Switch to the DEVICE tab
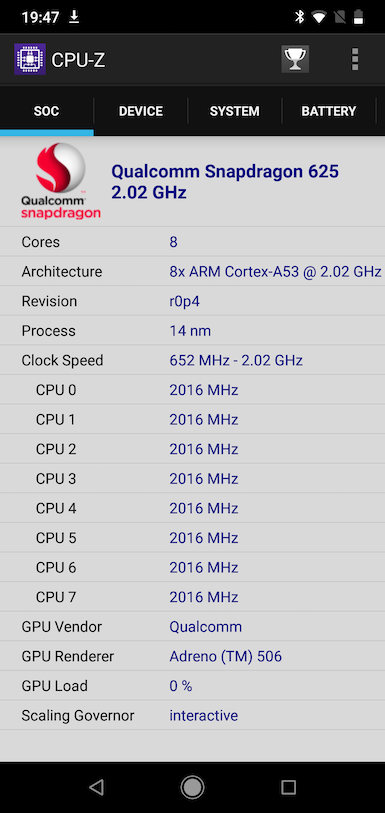The width and height of the screenshot is (385, 813). [140, 111]
